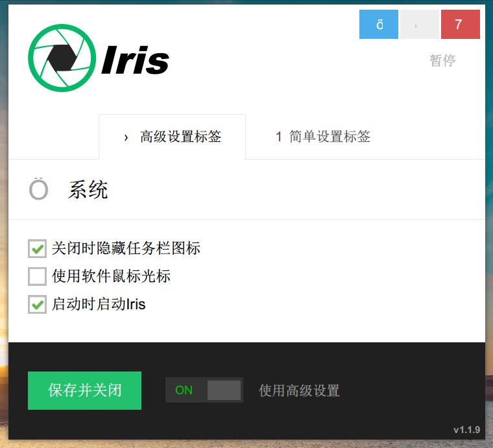The image size is (493, 448).
Task: Uncheck 关闭时隐藏任务栏图标 checkbox
Action: click(38, 248)
